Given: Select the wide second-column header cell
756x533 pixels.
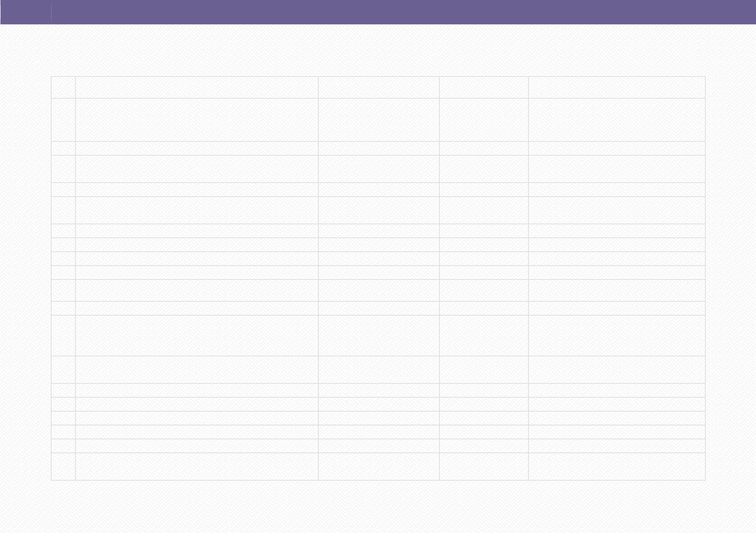Looking at the screenshot, I should [x=197, y=87].
